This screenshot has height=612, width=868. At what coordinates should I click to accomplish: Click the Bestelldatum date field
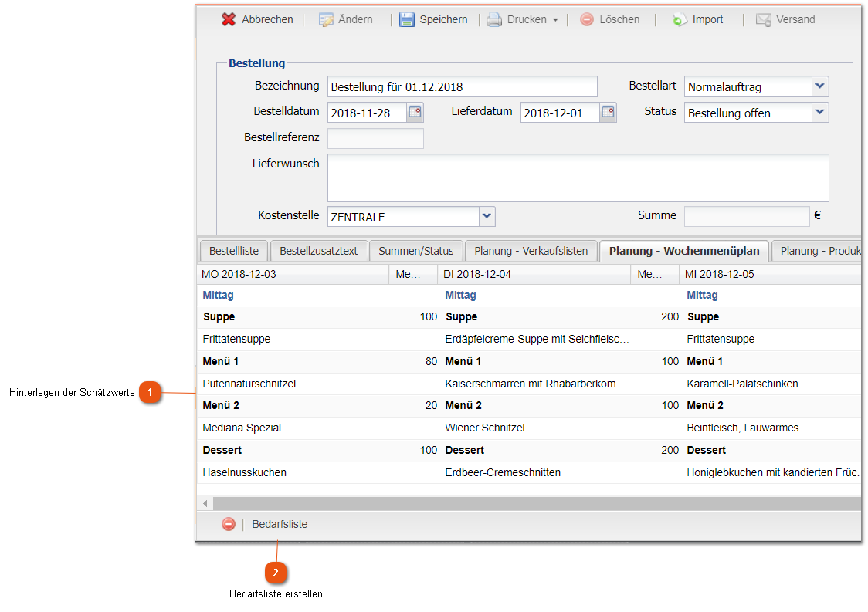tap(367, 113)
